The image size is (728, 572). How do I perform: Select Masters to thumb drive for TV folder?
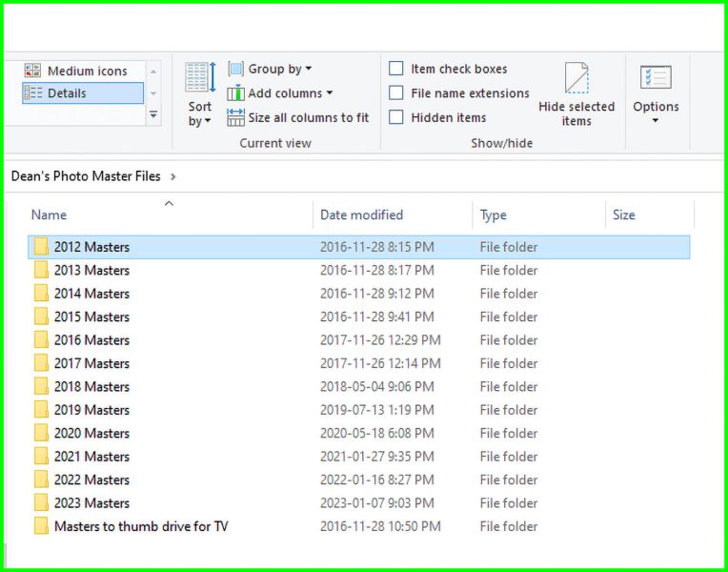(x=141, y=526)
